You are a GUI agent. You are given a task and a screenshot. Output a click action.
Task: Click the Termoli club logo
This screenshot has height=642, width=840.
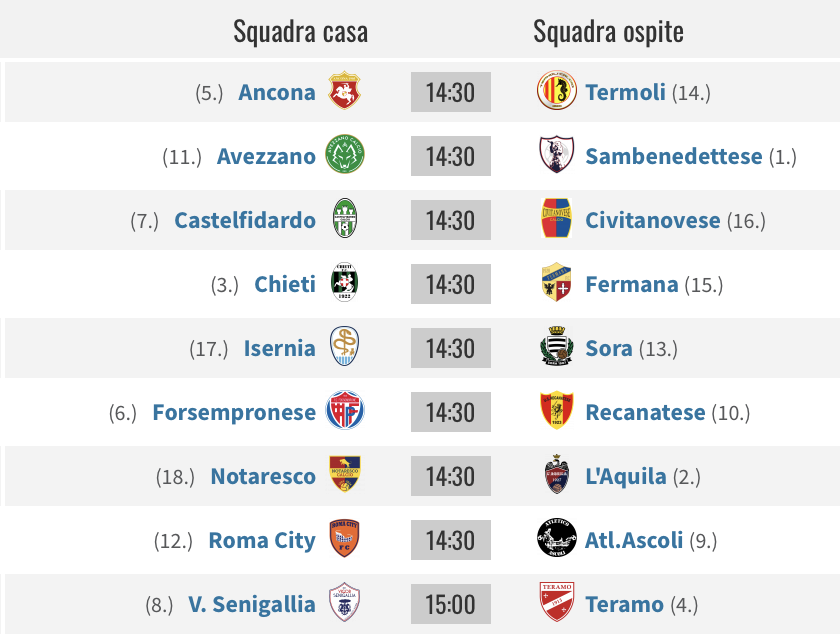pos(557,91)
